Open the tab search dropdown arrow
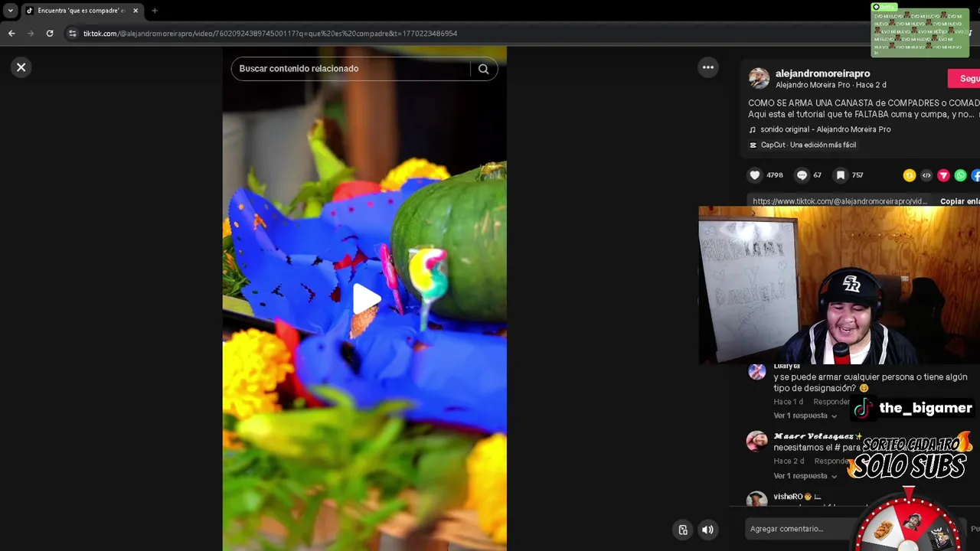Image resolution: width=980 pixels, height=551 pixels. pos(10,11)
